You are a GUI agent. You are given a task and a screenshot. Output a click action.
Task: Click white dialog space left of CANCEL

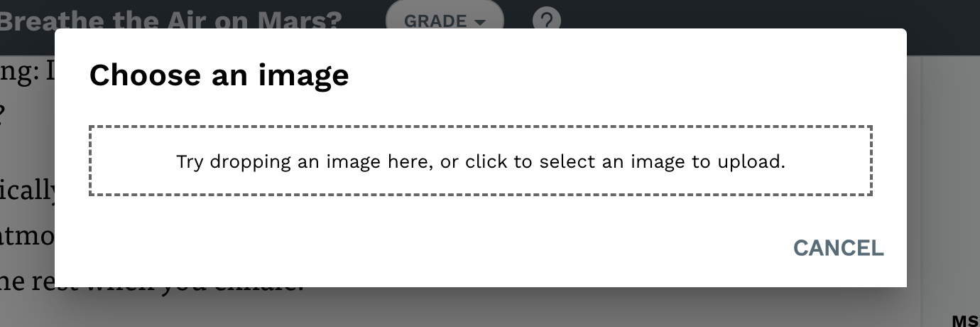(x=426, y=247)
